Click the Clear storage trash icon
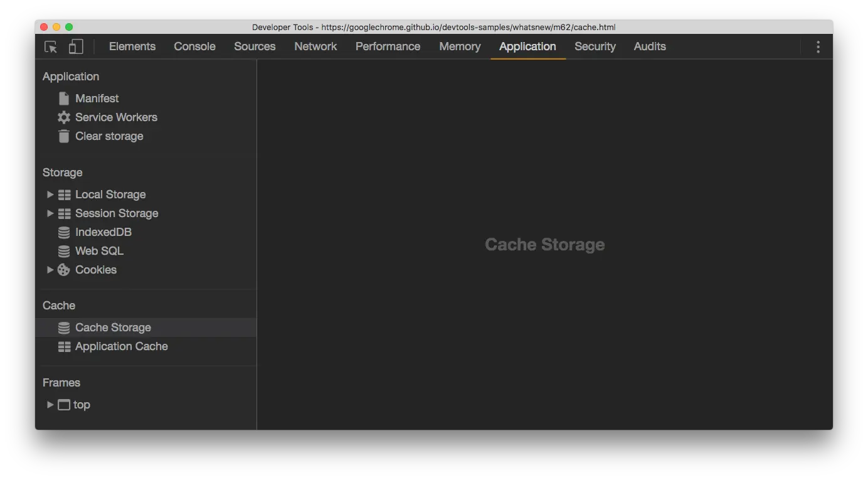This screenshot has width=868, height=480. tap(64, 136)
